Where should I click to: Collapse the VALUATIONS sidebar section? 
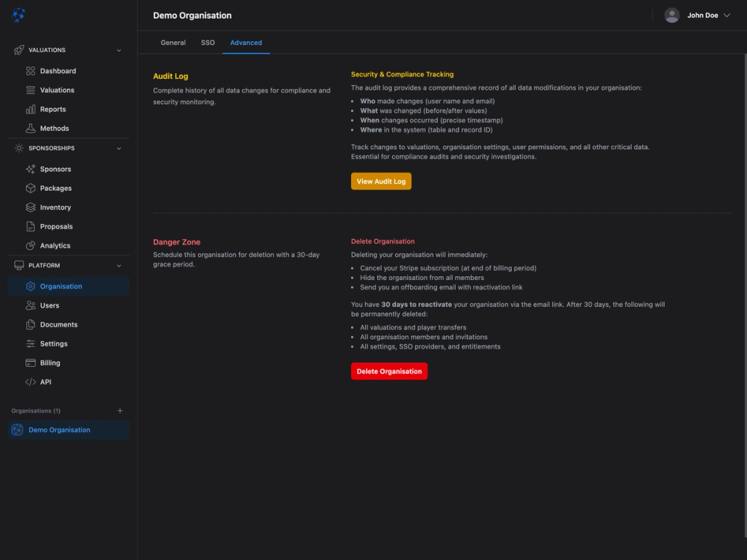118,50
